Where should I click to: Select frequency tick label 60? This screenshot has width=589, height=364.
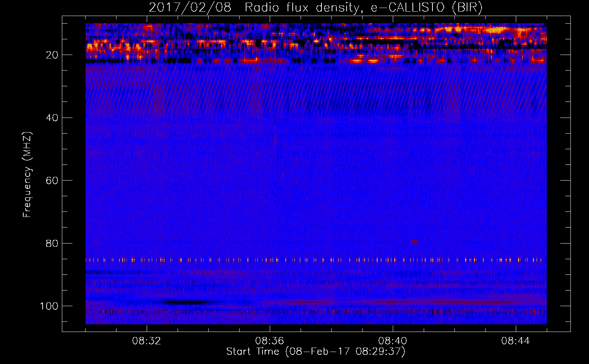point(52,181)
